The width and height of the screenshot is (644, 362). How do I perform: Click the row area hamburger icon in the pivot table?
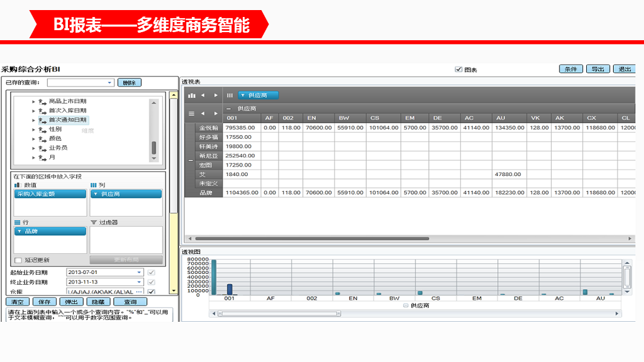[x=191, y=113]
